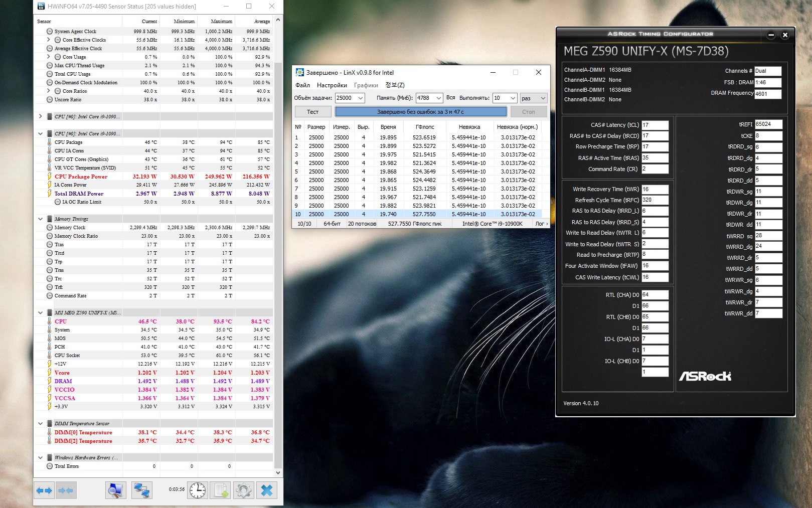Image resolution: width=812 pixels, height=508 pixels.
Task: Click thermometer icon beside DIMM[0] Temperature
Action: [49, 432]
